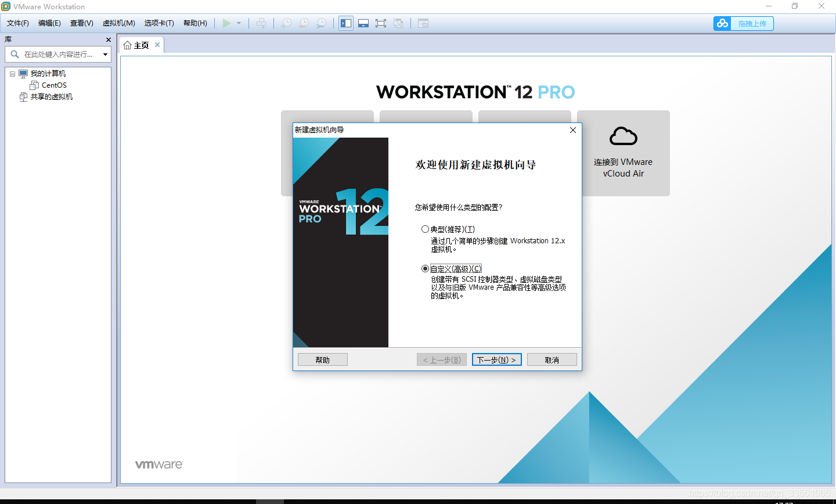Select the 典型(推荐) radio option

point(425,229)
